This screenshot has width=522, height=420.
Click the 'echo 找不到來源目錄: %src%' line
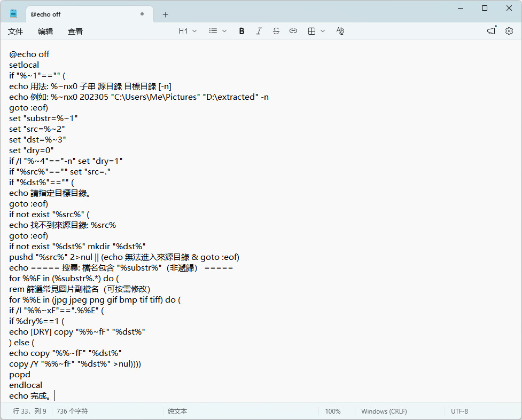[x=63, y=225]
